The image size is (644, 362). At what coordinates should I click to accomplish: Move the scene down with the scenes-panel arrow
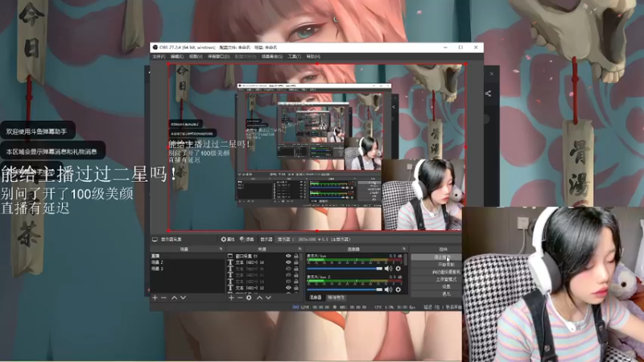click(x=184, y=298)
